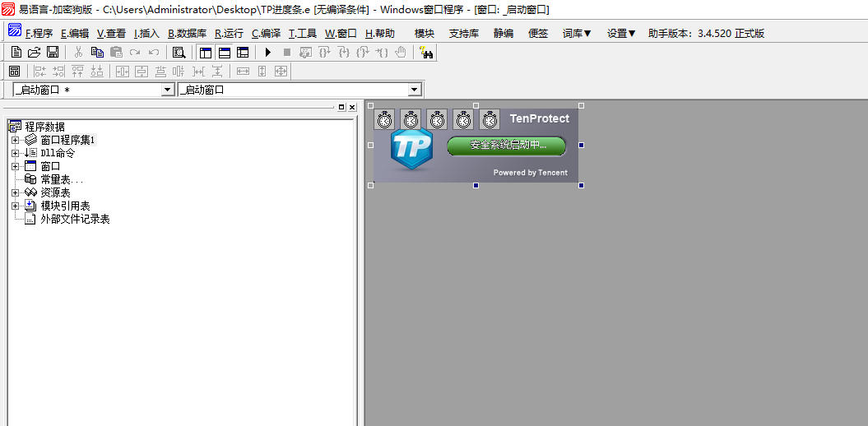868x426 pixels.
Task: Click the copy icon in toolbar
Action: coord(97,53)
